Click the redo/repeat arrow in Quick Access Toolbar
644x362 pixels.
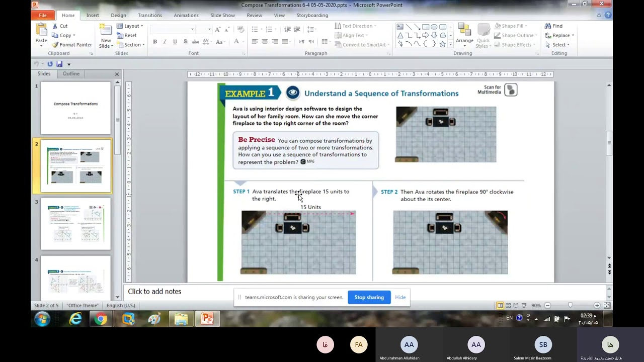50,64
